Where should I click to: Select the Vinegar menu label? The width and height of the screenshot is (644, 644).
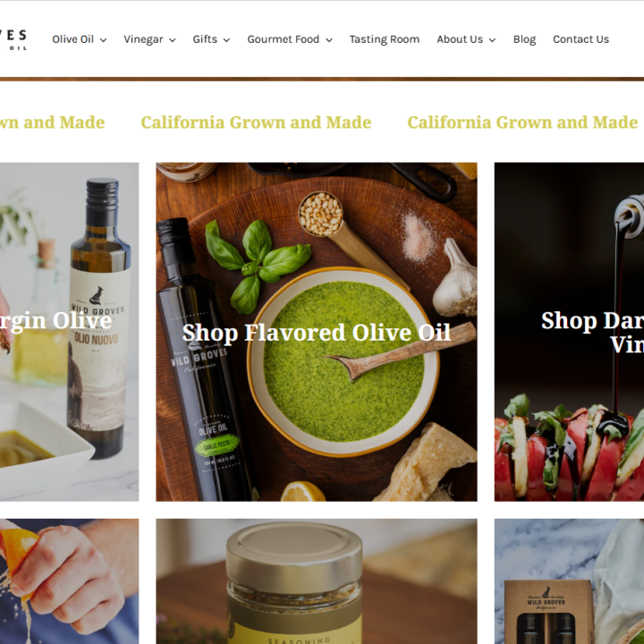click(x=143, y=39)
